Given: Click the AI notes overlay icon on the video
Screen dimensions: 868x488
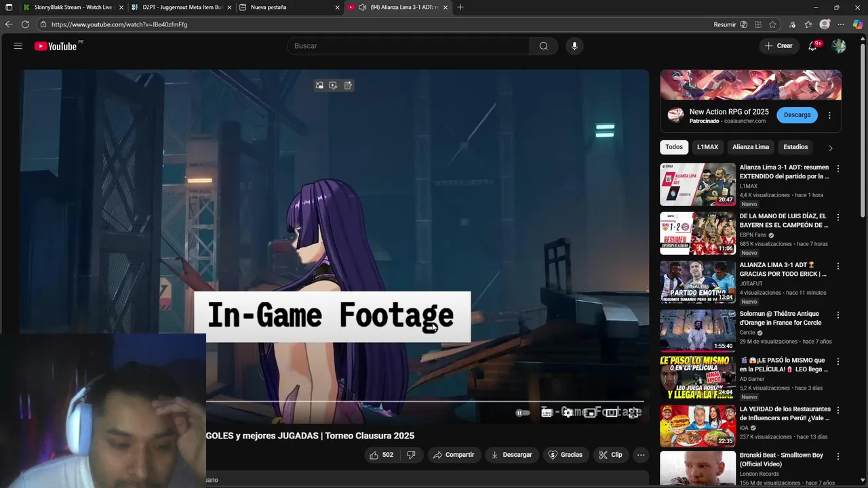Looking at the screenshot, I should [x=348, y=85].
